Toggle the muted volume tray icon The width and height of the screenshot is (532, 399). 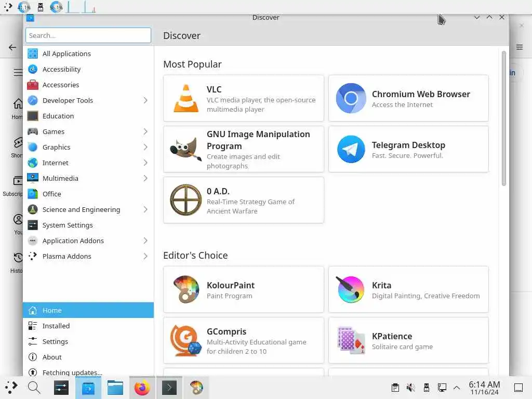pos(410,388)
